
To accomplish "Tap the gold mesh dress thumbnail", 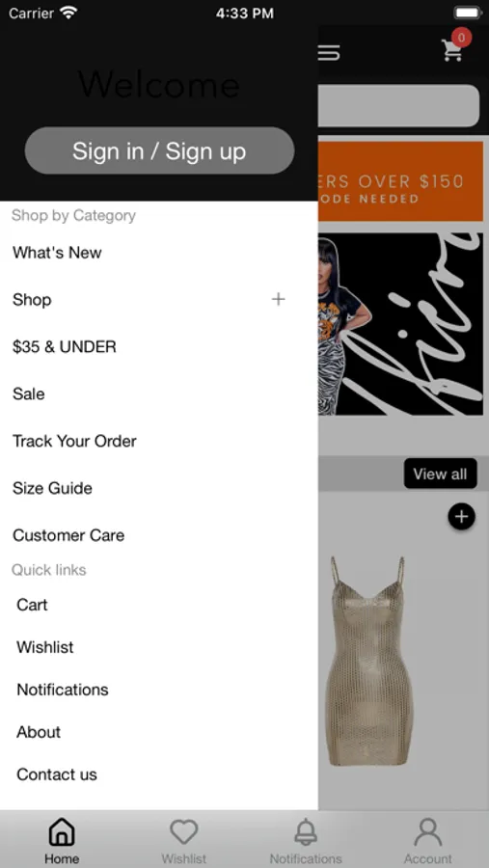I will coord(368,661).
